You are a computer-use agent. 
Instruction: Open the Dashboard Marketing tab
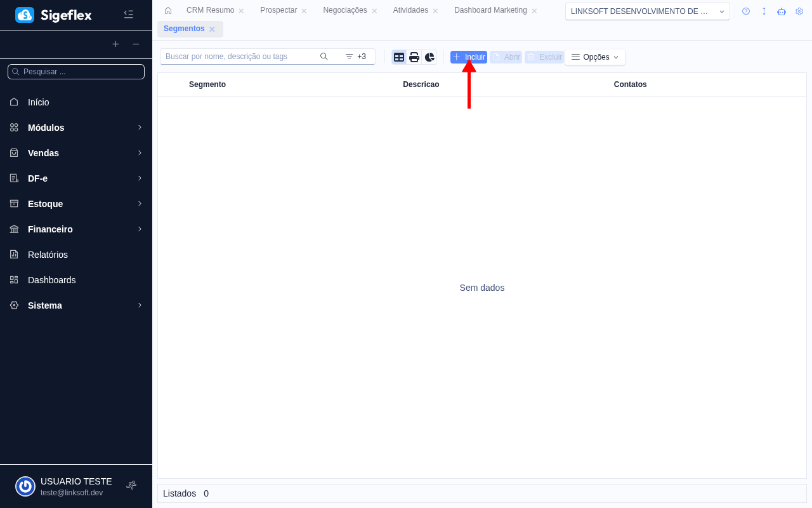(490, 10)
